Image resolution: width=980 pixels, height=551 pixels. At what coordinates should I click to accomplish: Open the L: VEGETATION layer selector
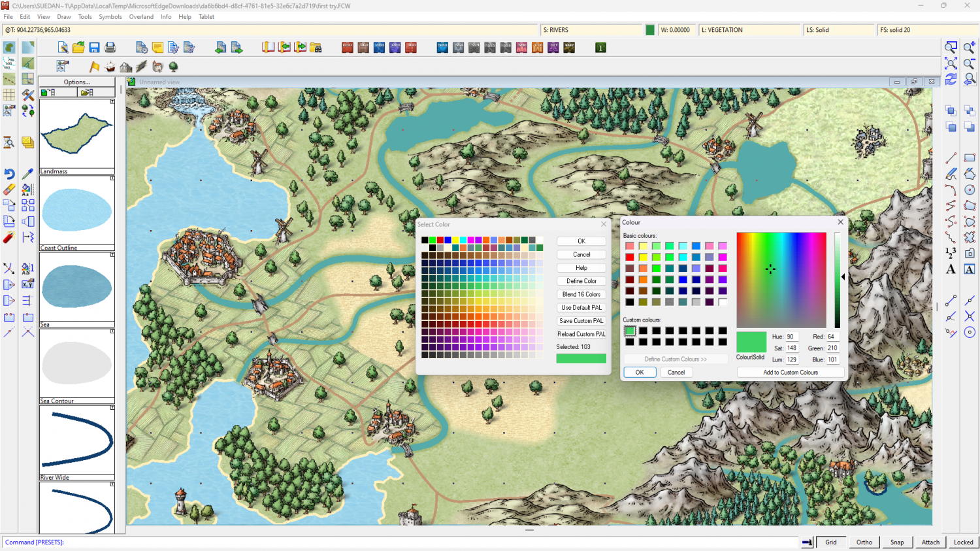749,30
